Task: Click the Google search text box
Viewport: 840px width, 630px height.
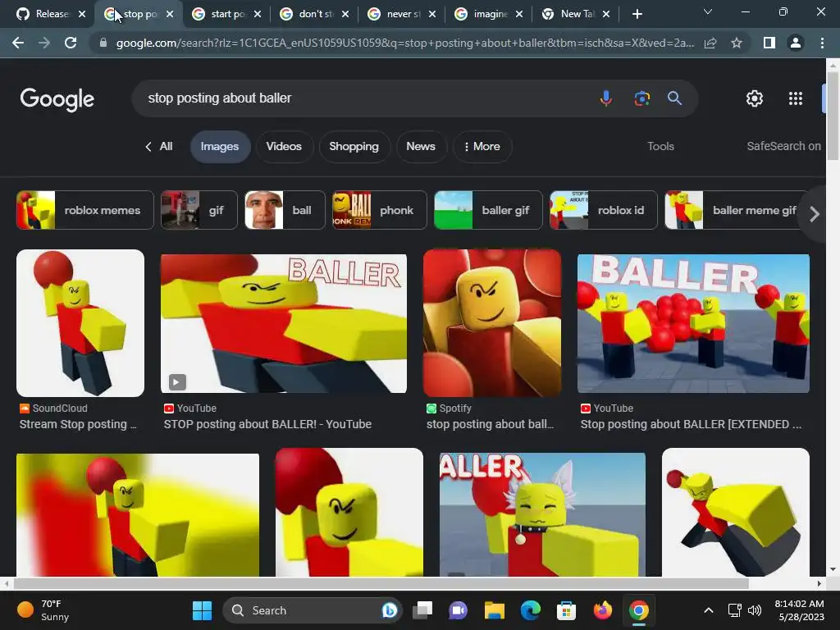Action: (x=364, y=98)
